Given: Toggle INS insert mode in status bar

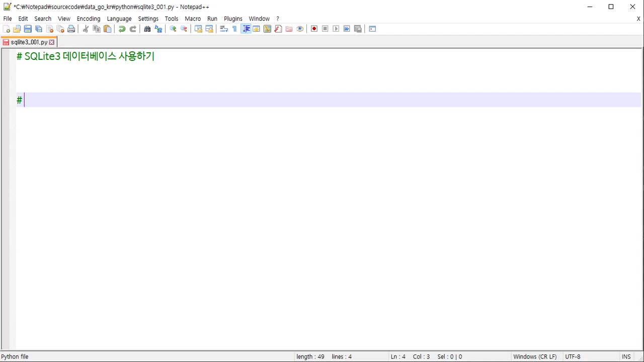Looking at the screenshot, I should coord(626,356).
